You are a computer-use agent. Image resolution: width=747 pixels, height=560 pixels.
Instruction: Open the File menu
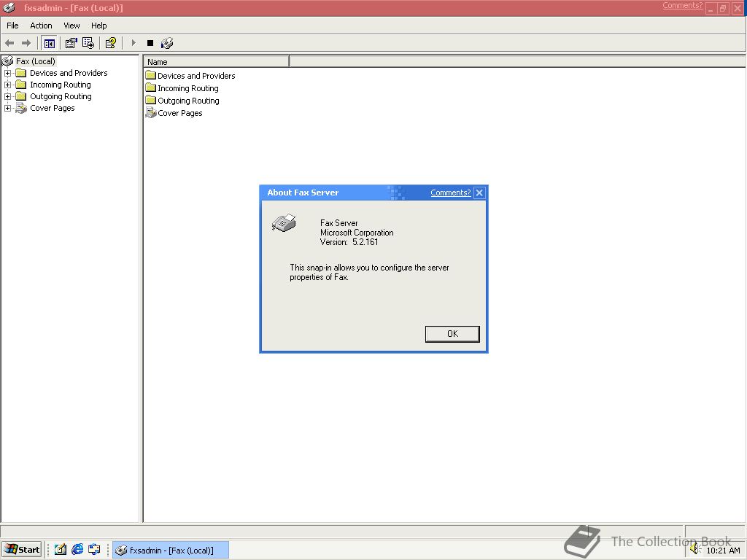click(12, 26)
